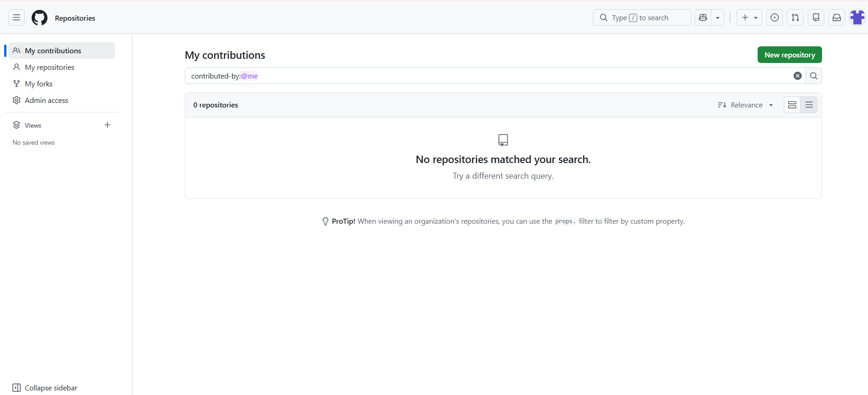The width and height of the screenshot is (868, 395).
Task: Focus the 'Type / to search' box
Action: coord(642,17)
